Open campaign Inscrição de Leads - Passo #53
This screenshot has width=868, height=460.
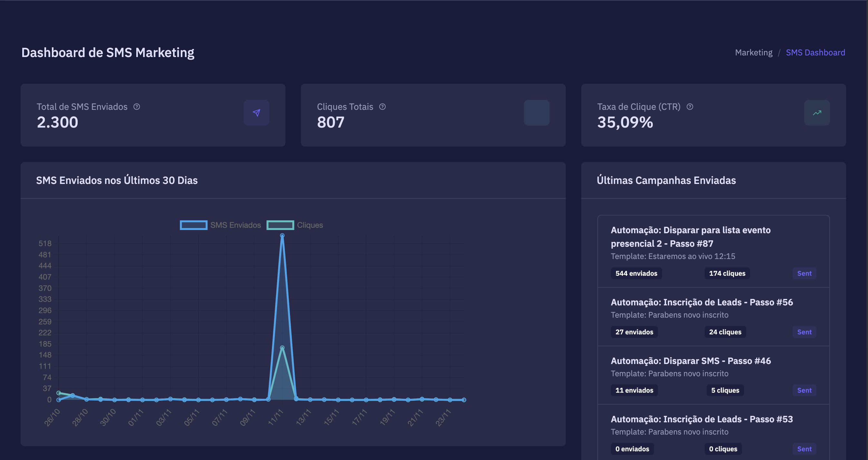coord(701,419)
